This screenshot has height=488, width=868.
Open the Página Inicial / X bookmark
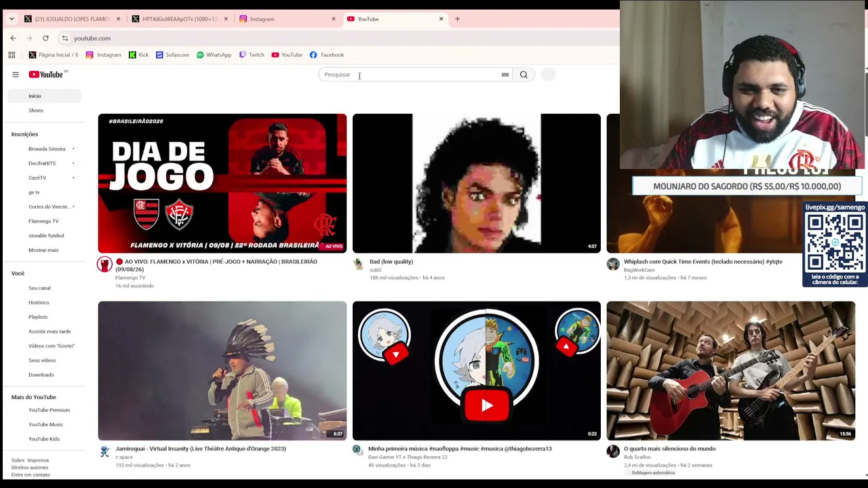point(54,55)
